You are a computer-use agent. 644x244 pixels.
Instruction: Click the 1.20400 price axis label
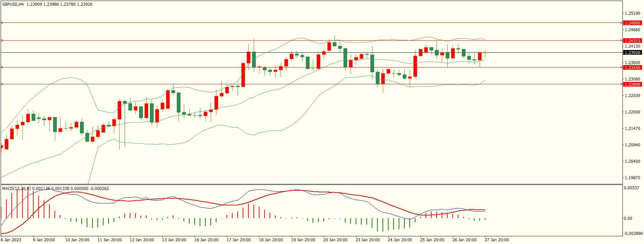click(632, 161)
